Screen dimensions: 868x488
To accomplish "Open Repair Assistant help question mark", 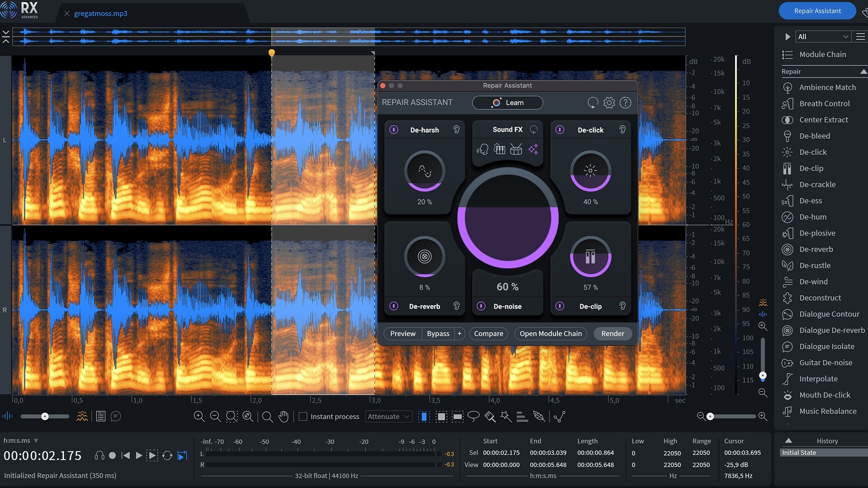I will pyautogui.click(x=625, y=103).
